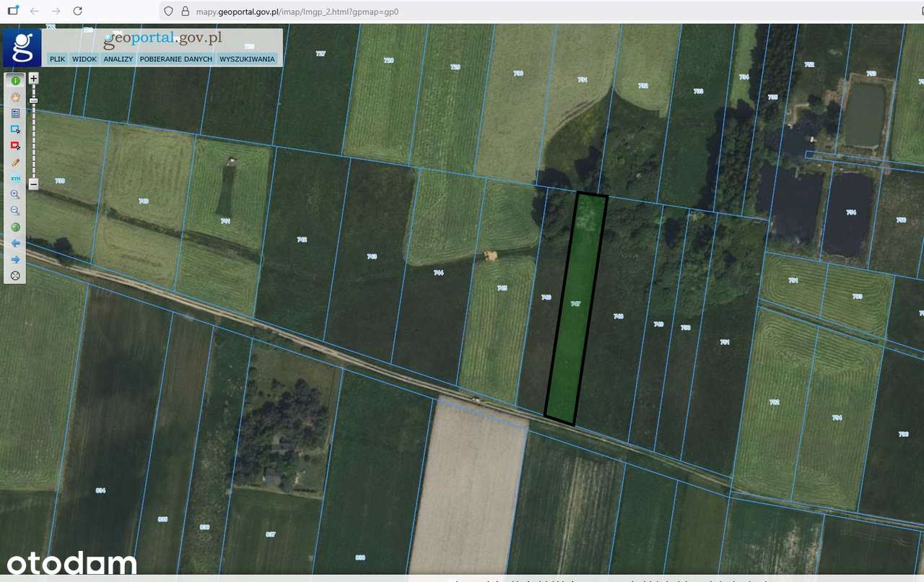View site security lock information

[185, 12]
